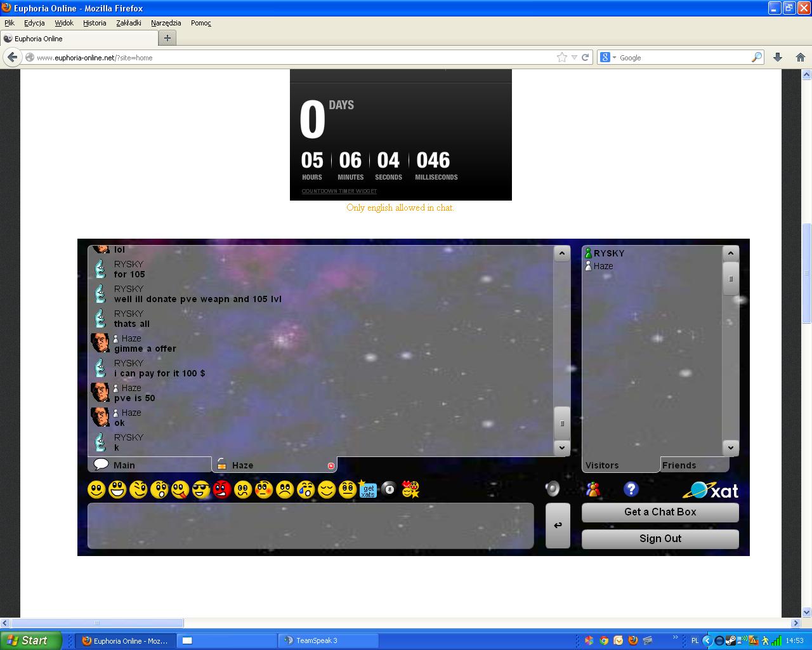Image resolution: width=812 pixels, height=650 pixels.
Task: Click the xat planet logo
Action: pyautogui.click(x=710, y=490)
